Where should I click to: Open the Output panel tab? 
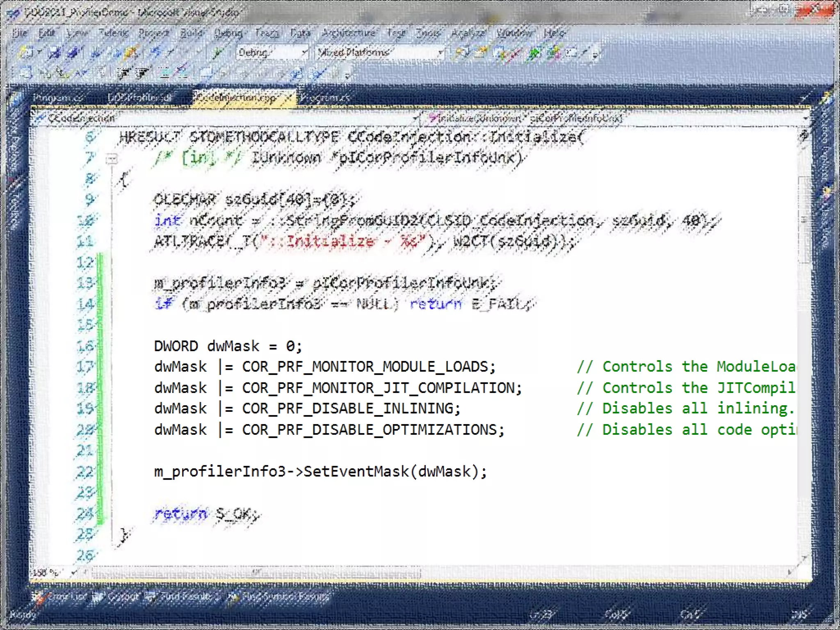(122, 596)
